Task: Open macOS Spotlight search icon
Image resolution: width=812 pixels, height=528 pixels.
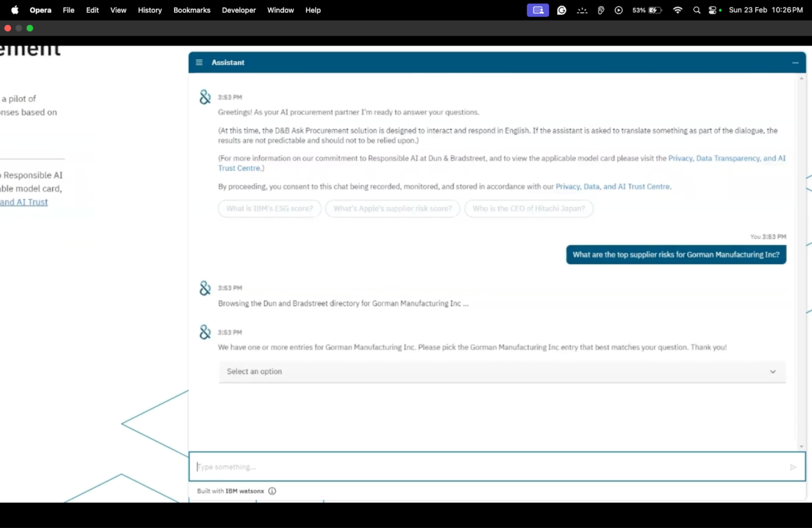Action: (x=697, y=10)
